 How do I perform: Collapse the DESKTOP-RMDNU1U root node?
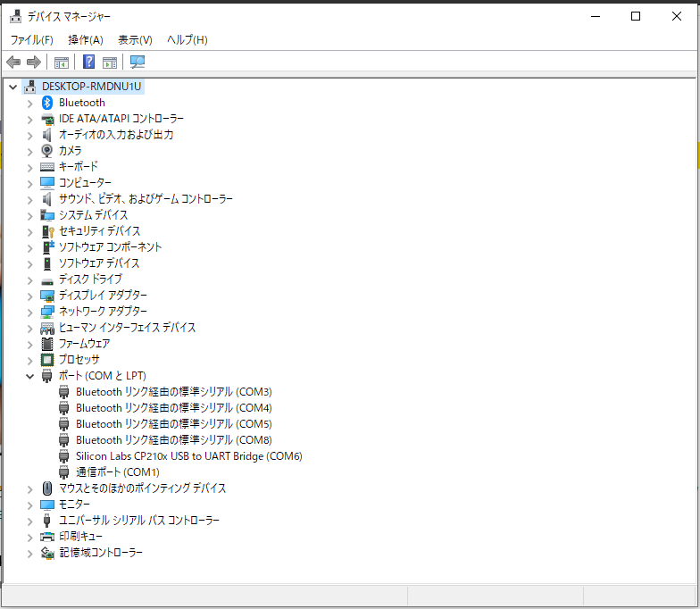12,87
